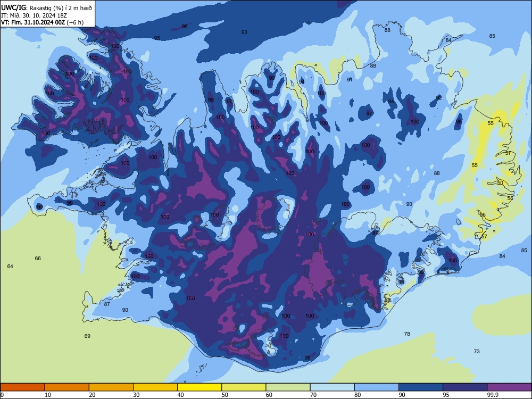Select the '20' legend tick label
Image resolution: width=532 pixels, height=399 pixels.
coord(92,395)
